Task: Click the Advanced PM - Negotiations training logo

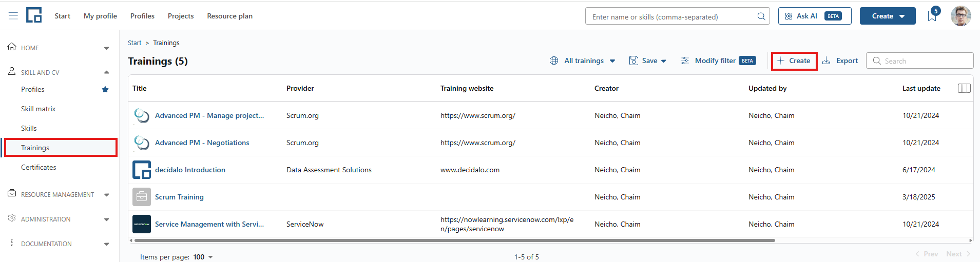Action: [142, 143]
